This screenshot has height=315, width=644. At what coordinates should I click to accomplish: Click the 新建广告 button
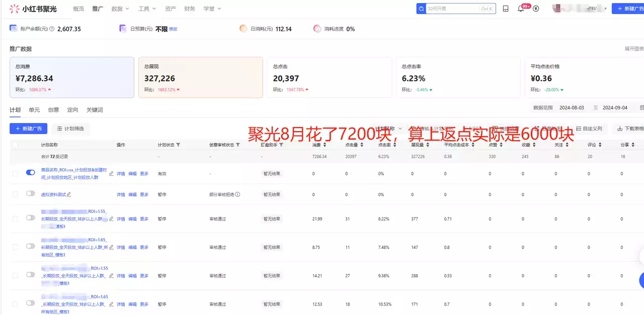tap(28, 128)
